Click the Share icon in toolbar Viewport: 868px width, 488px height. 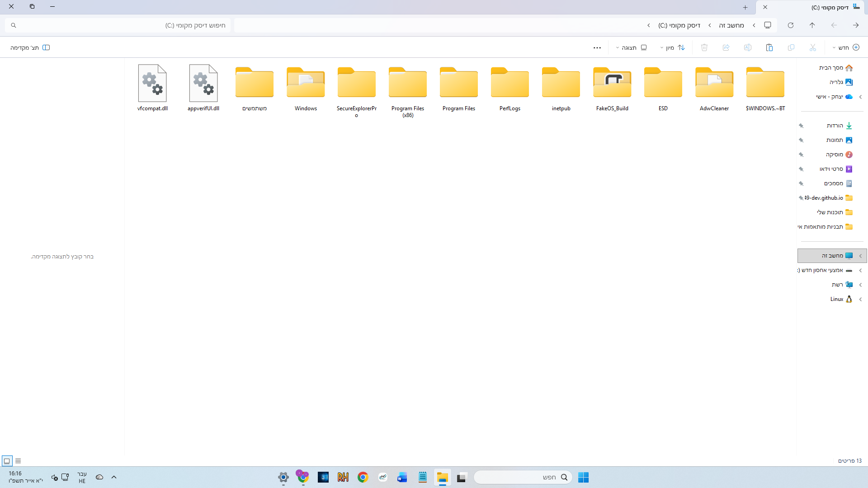click(726, 47)
